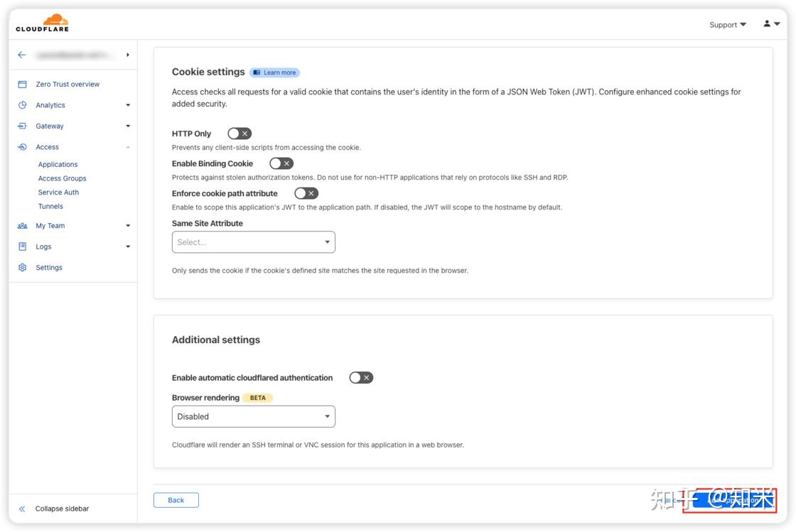The image size is (796, 532).
Task: Open the Support dropdown menu
Action: [728, 25]
